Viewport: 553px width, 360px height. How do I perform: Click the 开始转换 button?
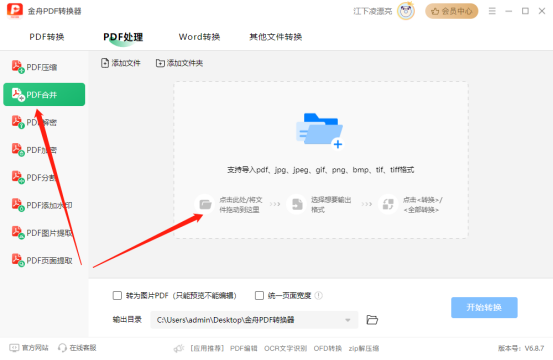(484, 307)
